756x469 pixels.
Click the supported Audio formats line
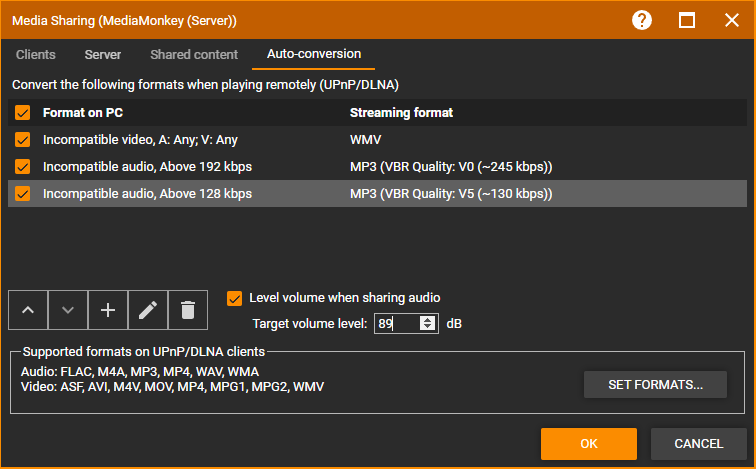pyautogui.click(x=140, y=372)
